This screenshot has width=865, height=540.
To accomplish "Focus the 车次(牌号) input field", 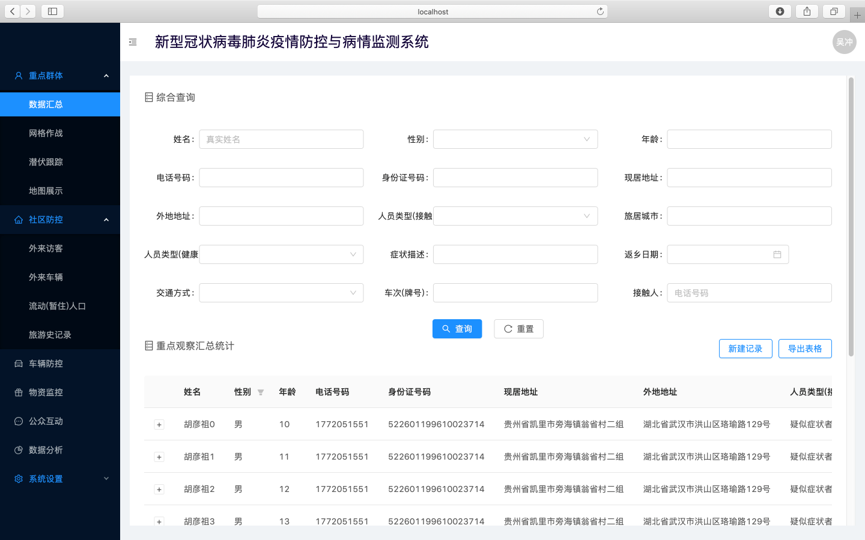I will tap(515, 292).
